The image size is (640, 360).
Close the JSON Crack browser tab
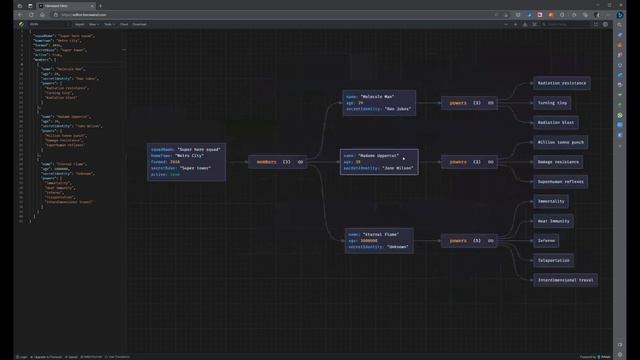pos(92,6)
